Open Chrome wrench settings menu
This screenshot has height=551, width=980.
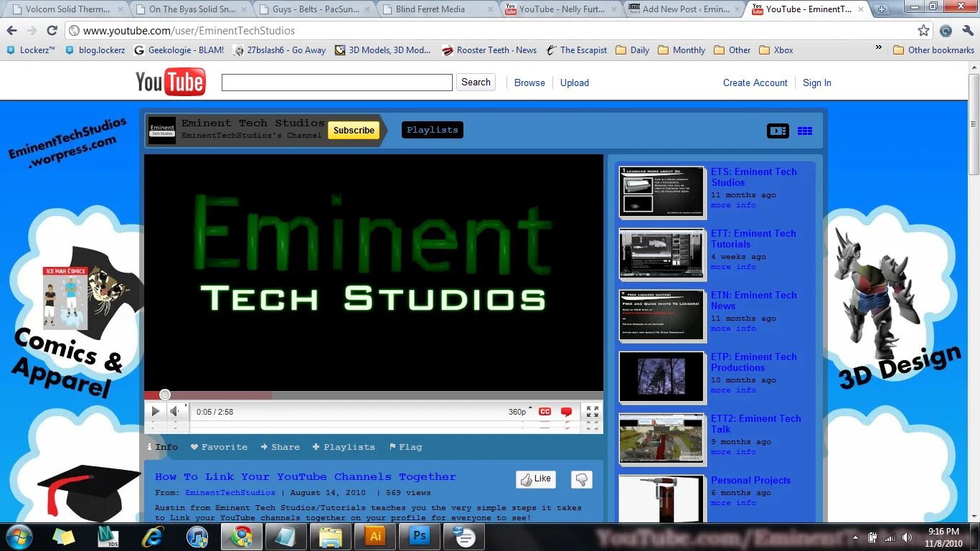[x=968, y=31]
